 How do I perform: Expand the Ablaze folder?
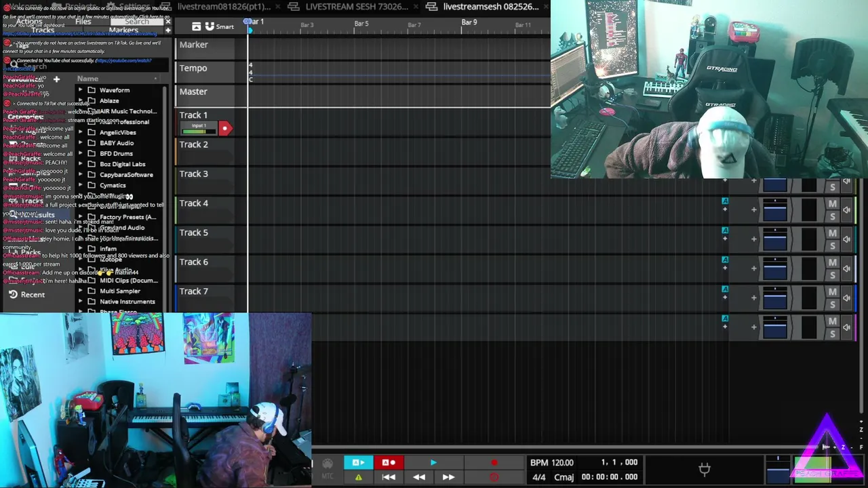pos(81,101)
